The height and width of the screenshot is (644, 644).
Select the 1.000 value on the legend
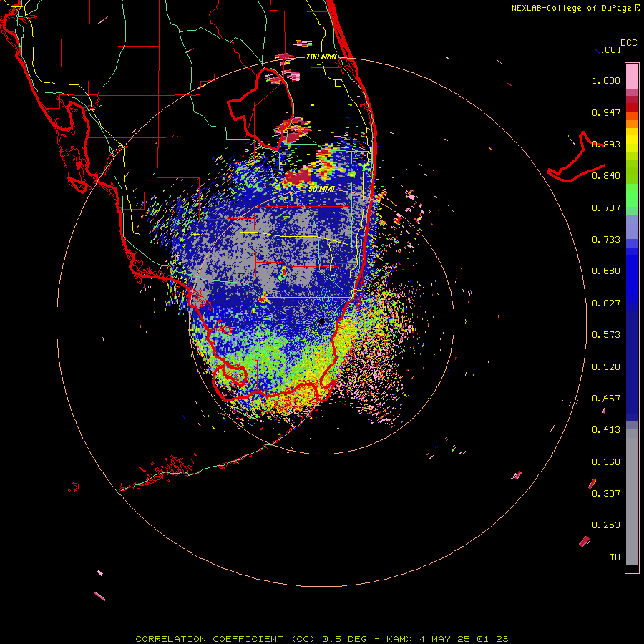(x=606, y=80)
